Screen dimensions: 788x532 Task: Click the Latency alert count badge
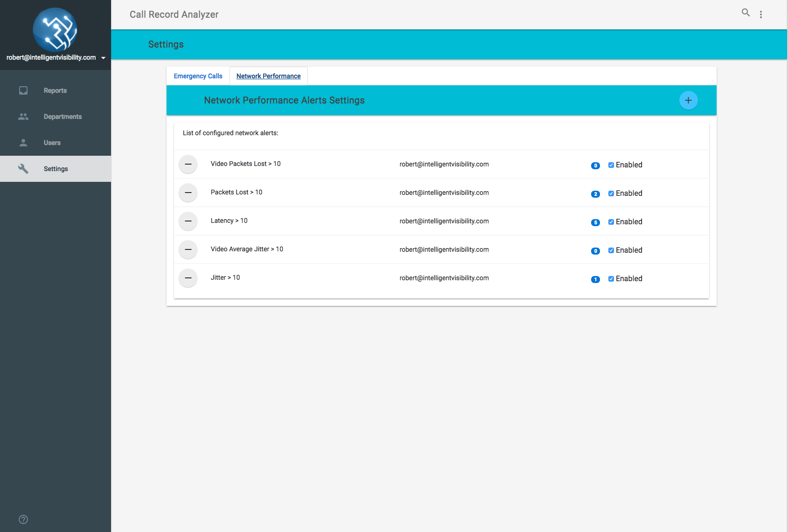pos(595,222)
